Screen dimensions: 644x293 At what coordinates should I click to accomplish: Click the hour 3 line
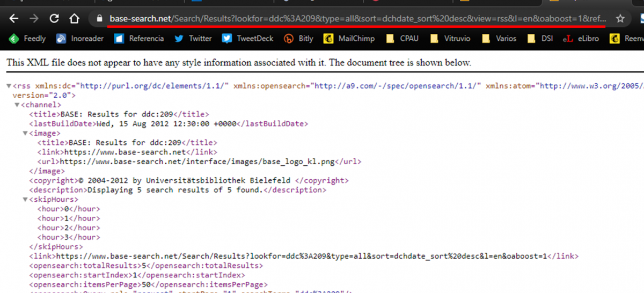click(x=69, y=237)
